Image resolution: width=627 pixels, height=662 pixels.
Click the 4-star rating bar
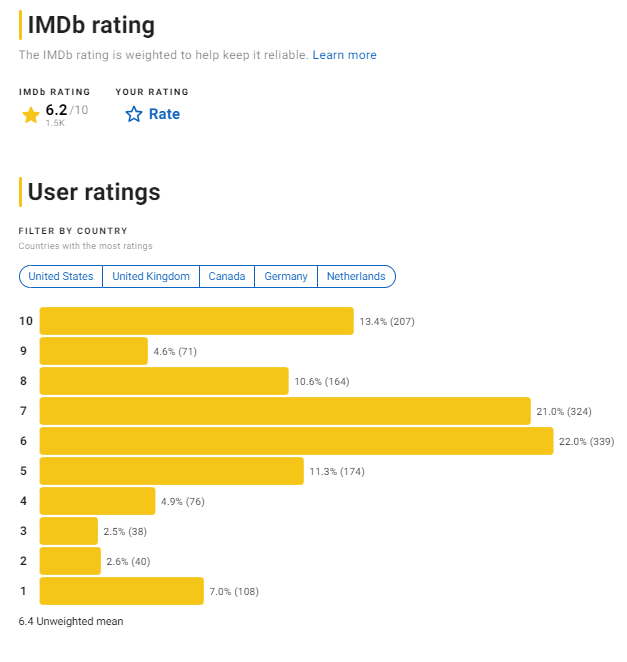[98, 501]
